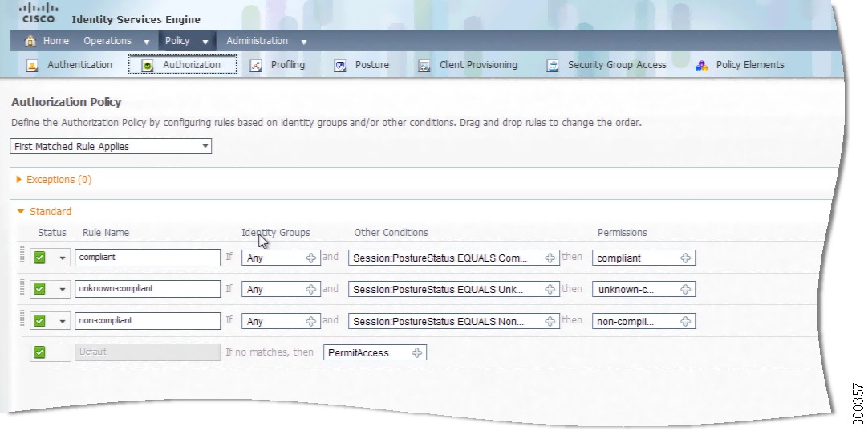Toggle status checkmark of compliant rule

[39, 258]
